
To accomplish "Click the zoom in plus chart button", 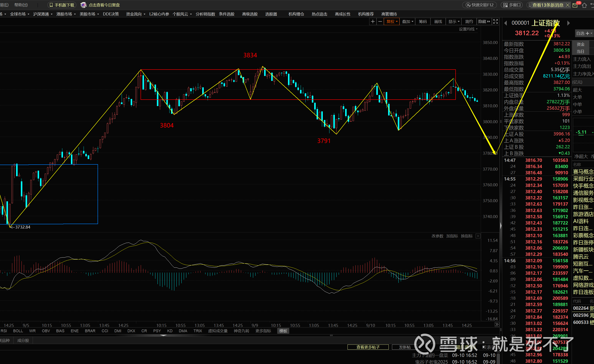I will tap(373, 22).
